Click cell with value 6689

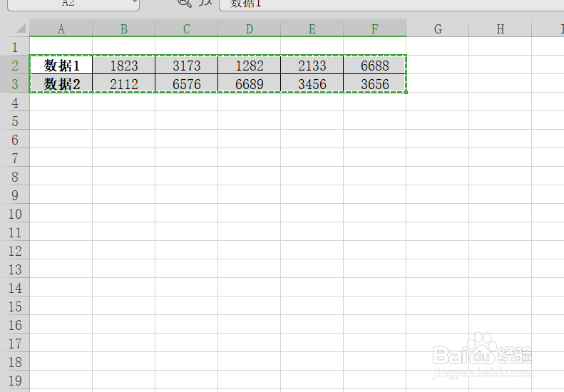(250, 83)
